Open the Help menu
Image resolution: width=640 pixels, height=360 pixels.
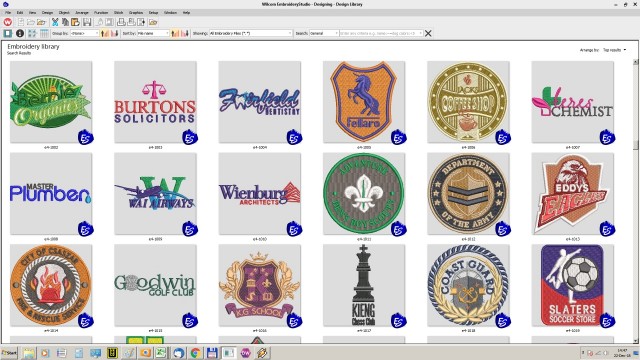click(x=186, y=13)
